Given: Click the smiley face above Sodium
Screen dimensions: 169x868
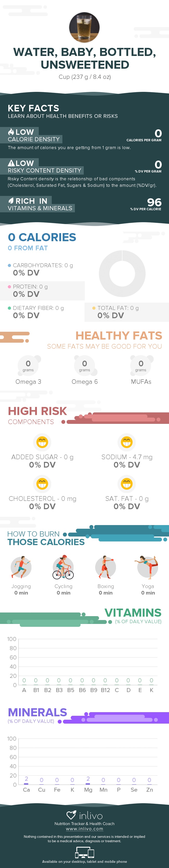Looking at the screenshot, I should 127,442.
